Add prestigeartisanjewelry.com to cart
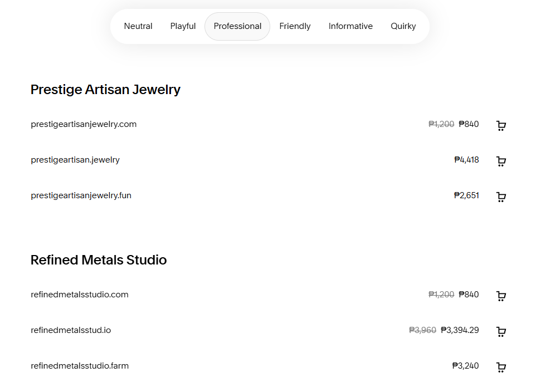This screenshot has width=536, height=392. [x=501, y=126]
